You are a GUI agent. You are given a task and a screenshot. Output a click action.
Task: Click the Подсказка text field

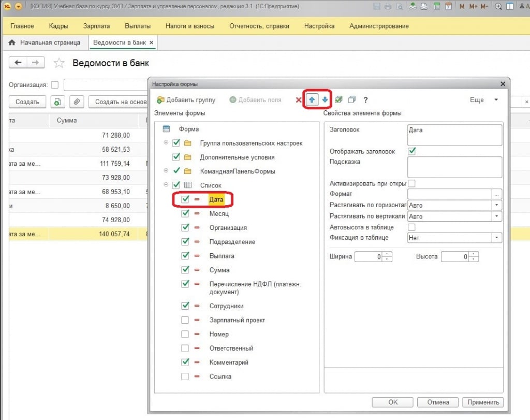(x=454, y=167)
